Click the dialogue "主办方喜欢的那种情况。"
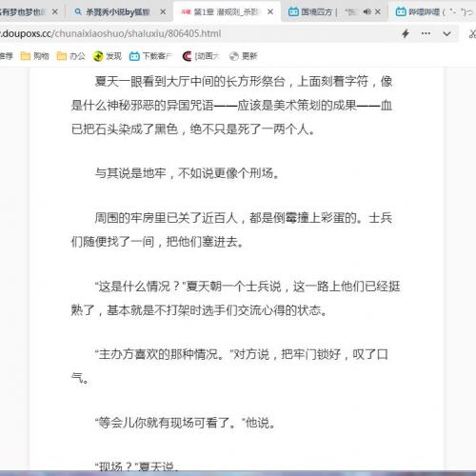Viewport: 476px width, 476px height. tap(164, 354)
